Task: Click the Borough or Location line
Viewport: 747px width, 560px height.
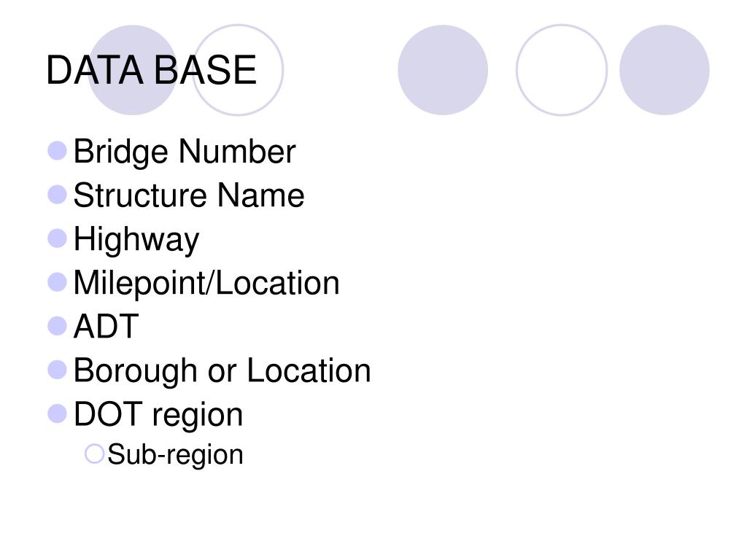Action: point(222,371)
